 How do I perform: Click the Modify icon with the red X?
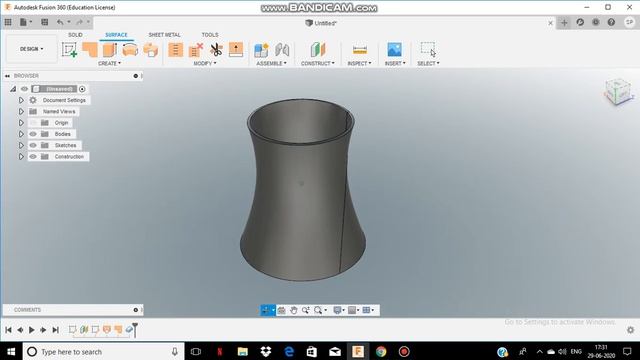[x=196, y=50]
